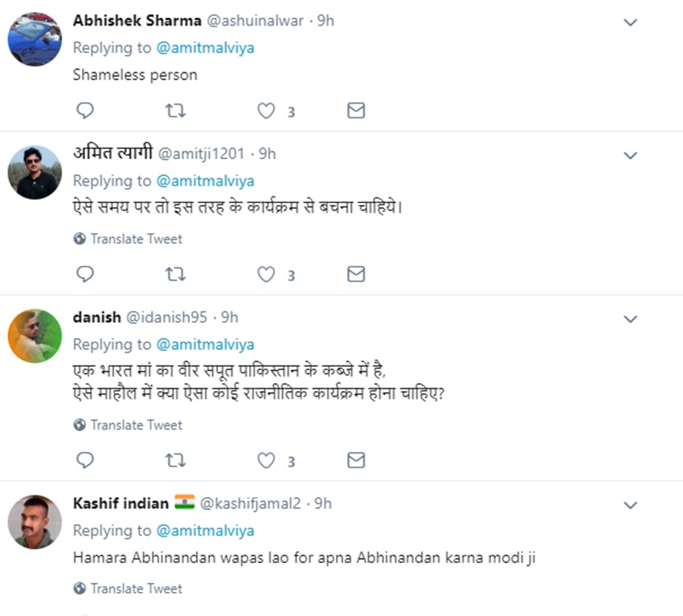The height and width of the screenshot is (616, 683).
Task: Reply to Abhishek Sharma's tweet
Action: 85,111
